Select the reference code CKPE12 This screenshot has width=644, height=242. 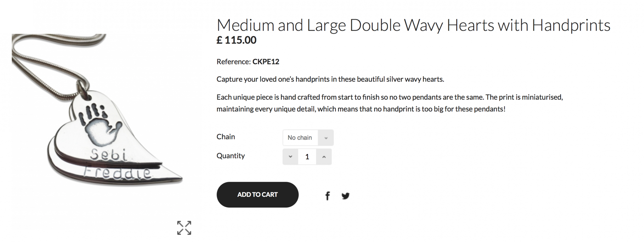click(x=266, y=62)
